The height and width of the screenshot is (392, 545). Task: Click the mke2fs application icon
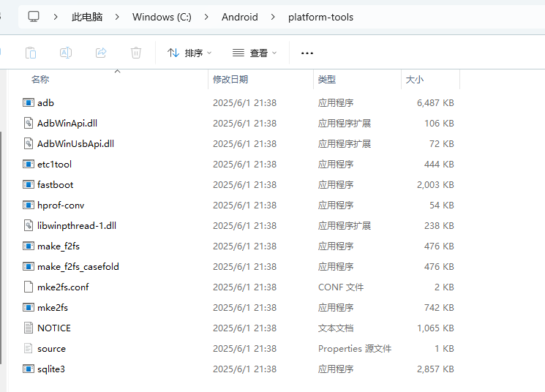29,308
